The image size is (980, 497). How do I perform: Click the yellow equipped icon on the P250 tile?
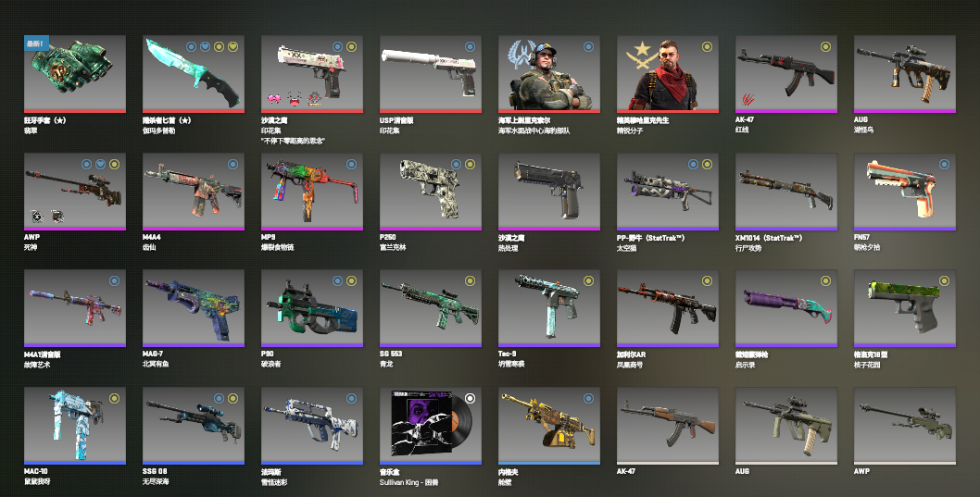(470, 164)
